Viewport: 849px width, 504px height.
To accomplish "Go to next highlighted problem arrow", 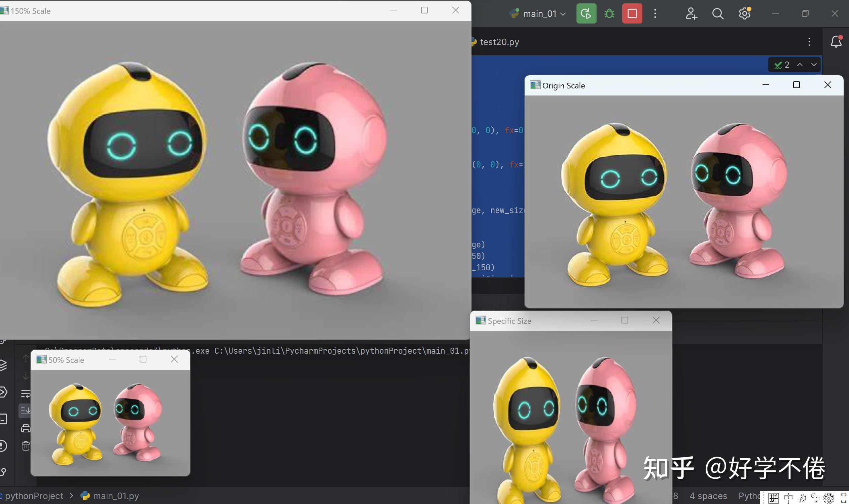I will (814, 65).
